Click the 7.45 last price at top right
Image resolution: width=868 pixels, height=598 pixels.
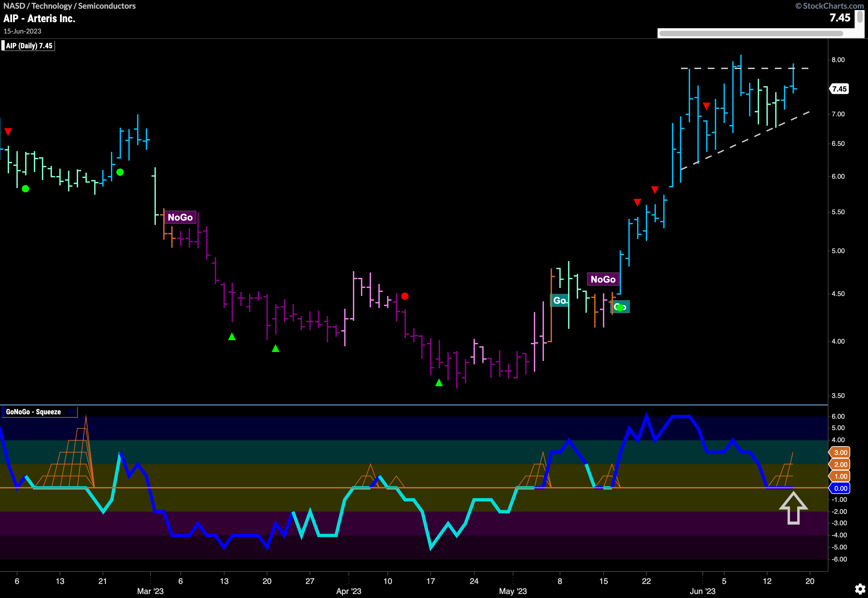click(x=840, y=18)
